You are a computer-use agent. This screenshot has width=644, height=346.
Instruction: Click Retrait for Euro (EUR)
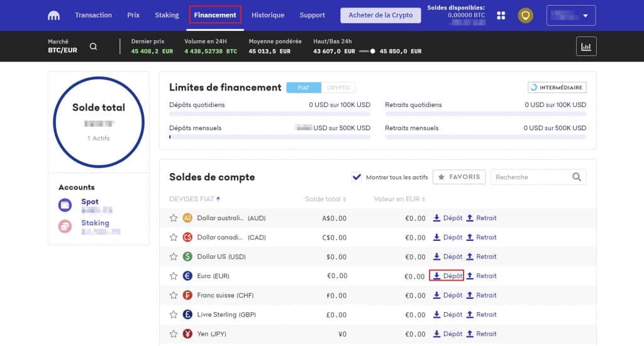coord(481,276)
